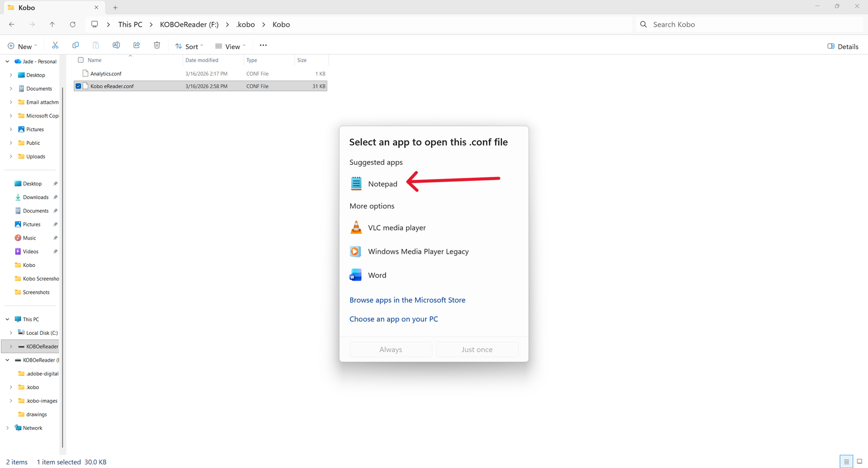Click the Just once button

tap(477, 350)
